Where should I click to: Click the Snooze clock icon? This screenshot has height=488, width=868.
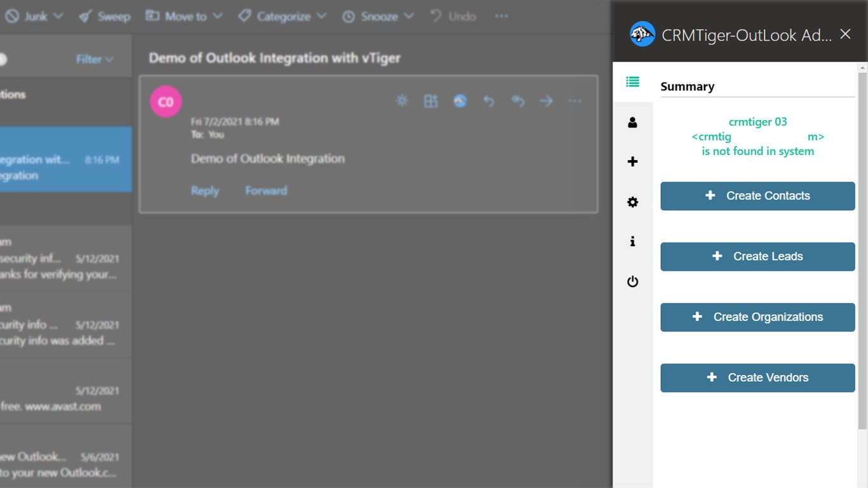click(348, 17)
